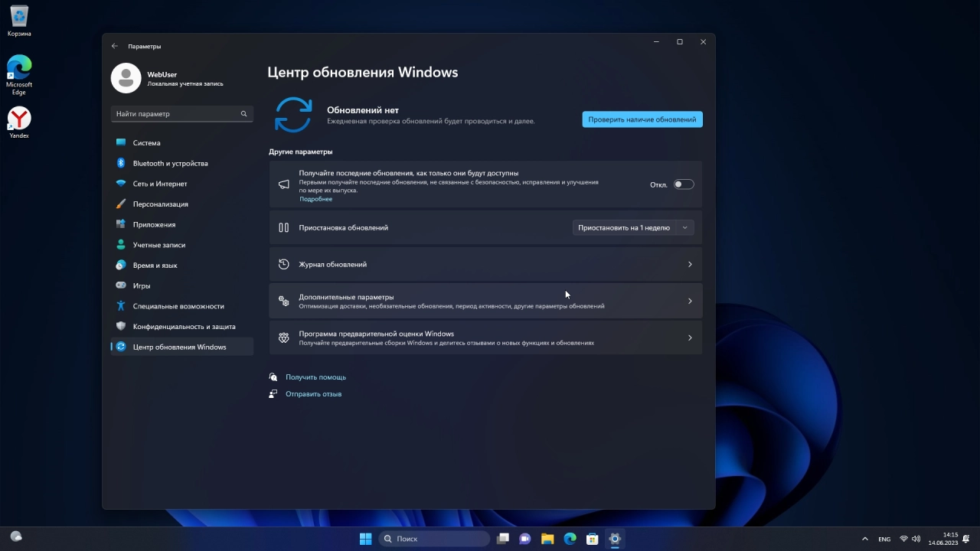Screen dimensions: 980x551
Task: Open Получить помощь link
Action: point(315,377)
